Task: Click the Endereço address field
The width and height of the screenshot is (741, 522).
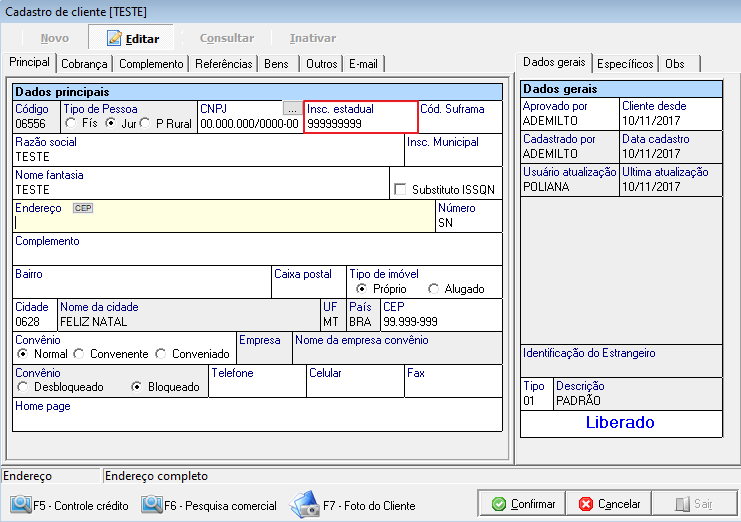Action: [222, 223]
